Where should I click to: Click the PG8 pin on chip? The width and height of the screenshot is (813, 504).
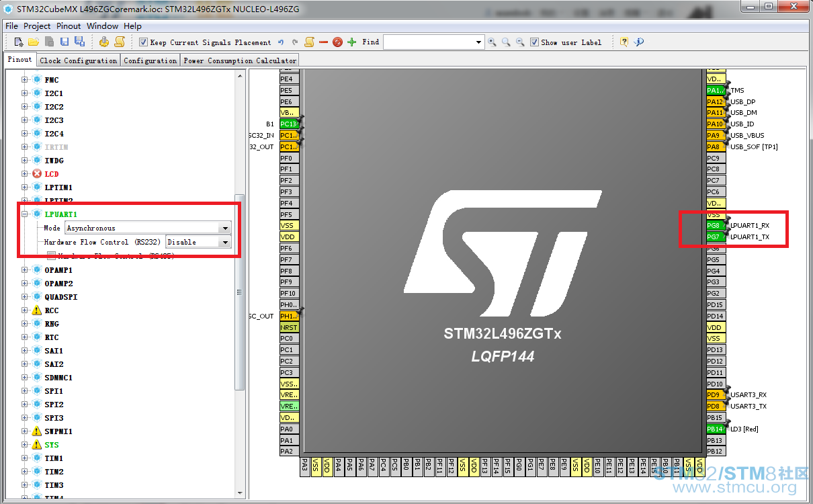pos(716,225)
